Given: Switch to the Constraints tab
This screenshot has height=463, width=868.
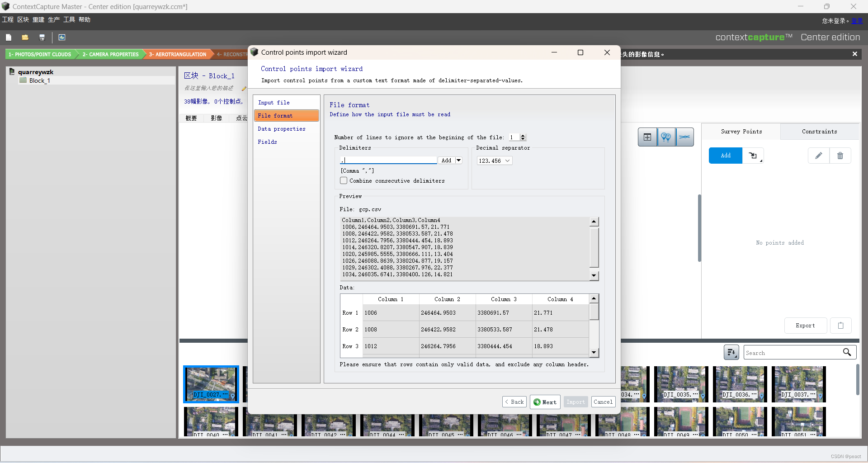Looking at the screenshot, I should pyautogui.click(x=818, y=131).
